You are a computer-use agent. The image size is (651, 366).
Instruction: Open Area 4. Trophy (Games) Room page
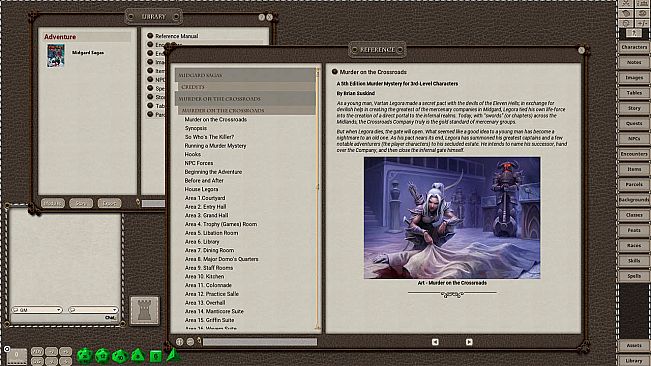coord(221,224)
